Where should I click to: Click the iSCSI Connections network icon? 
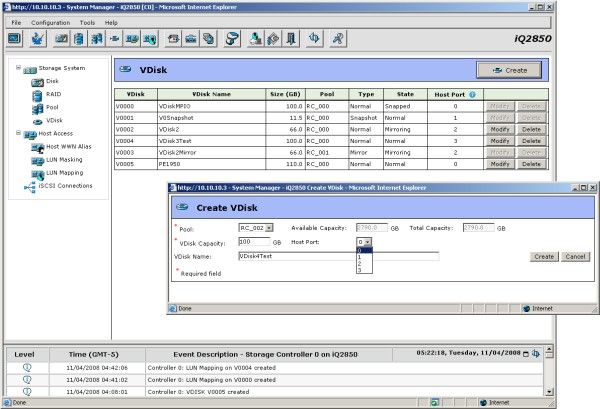click(30, 187)
